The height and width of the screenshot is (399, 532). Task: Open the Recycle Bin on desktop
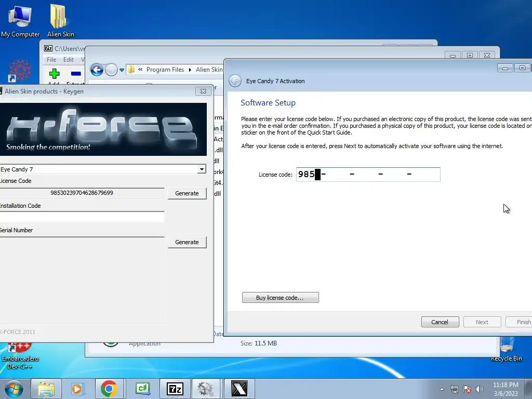[506, 350]
